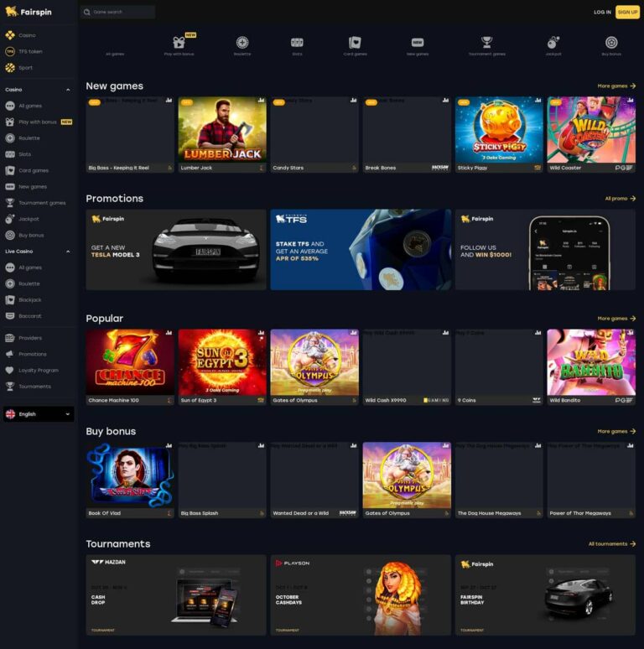This screenshot has width=644, height=649.
Task: Click the LOG IN link
Action: 602,12
